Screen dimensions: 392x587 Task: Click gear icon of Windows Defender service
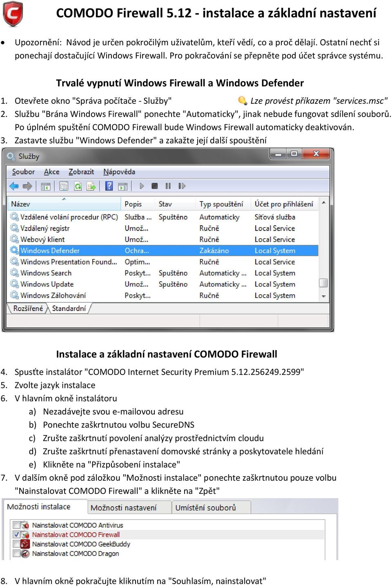click(x=15, y=250)
